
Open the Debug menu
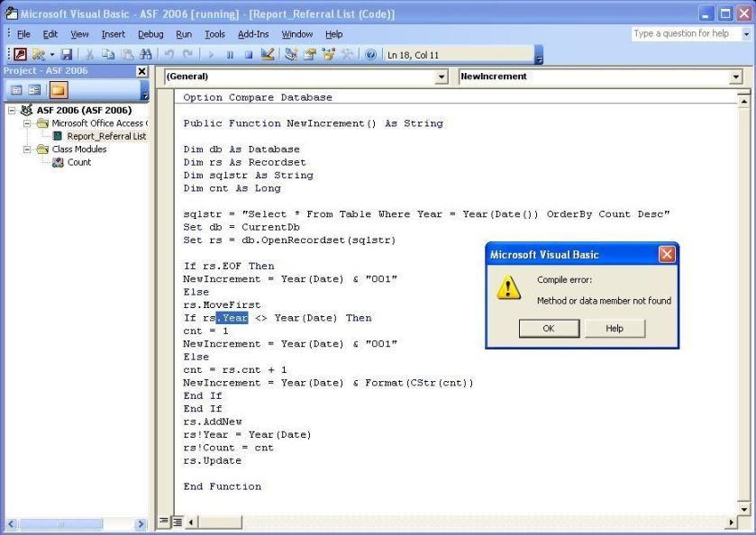[150, 34]
